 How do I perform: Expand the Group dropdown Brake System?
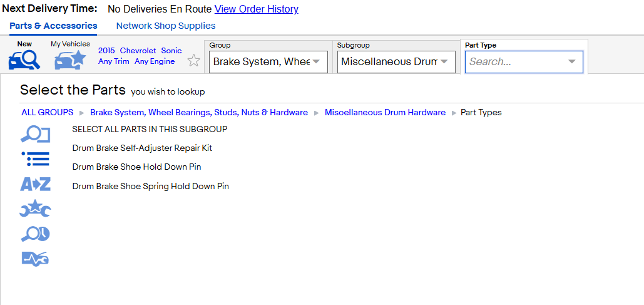(x=268, y=61)
